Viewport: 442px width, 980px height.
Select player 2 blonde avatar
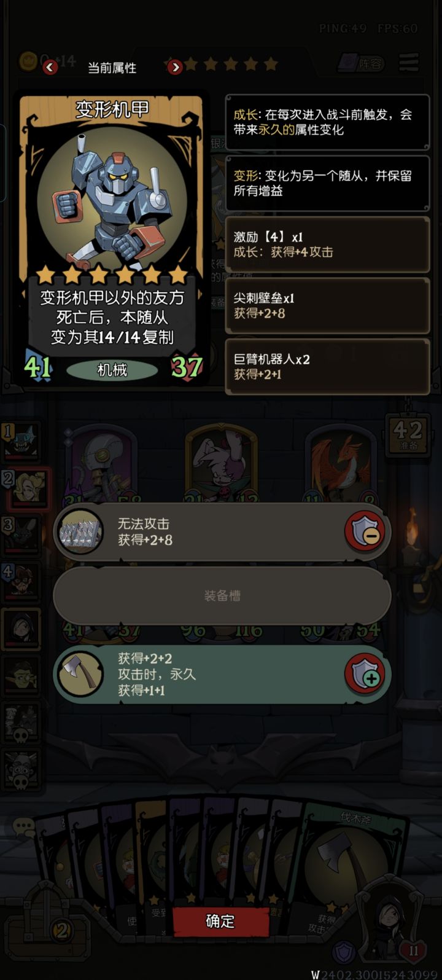click(x=25, y=488)
